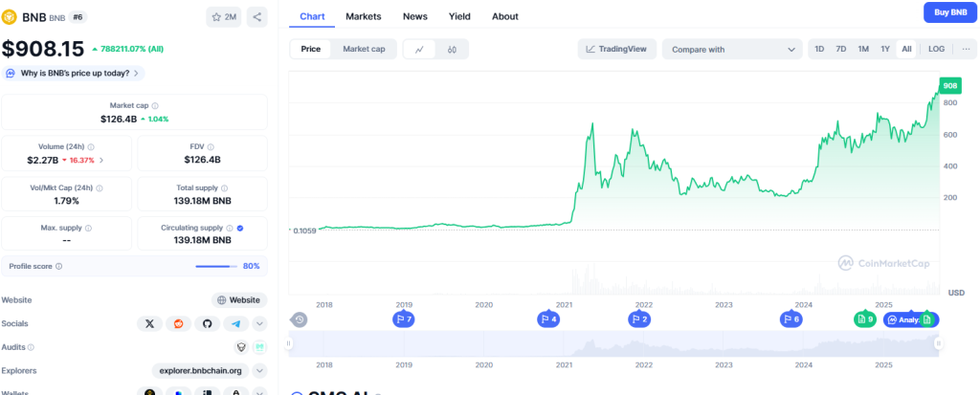The width and height of the screenshot is (980, 395).
Task: Switch to candlestick chart view
Action: point(453,50)
